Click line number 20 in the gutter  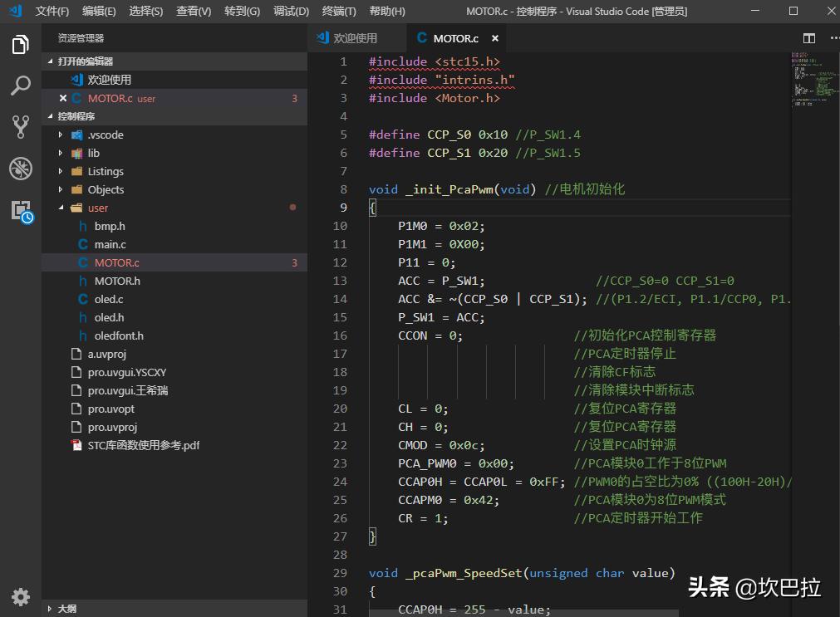(340, 409)
